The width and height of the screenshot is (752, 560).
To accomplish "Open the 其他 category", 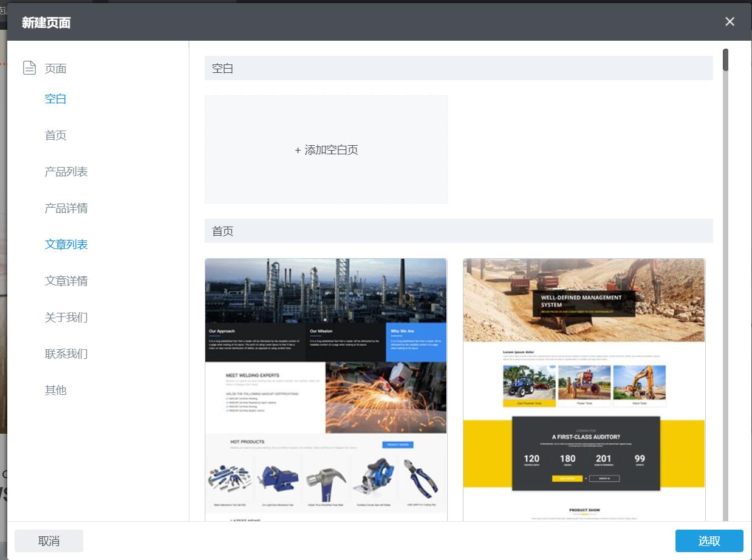I will point(55,391).
